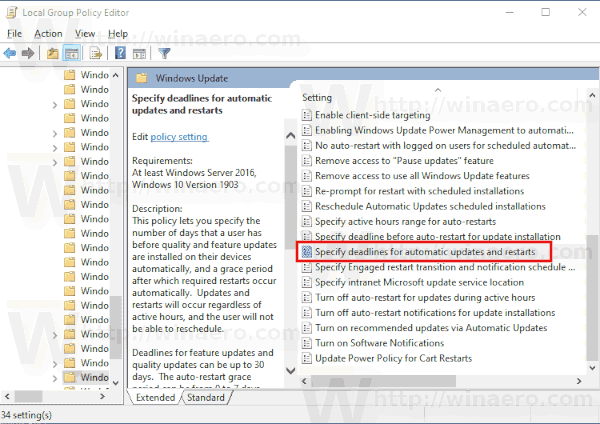Select Reschedule Automatic Updates scheduled installations
Screen dimensions: 600x424
click(x=430, y=206)
